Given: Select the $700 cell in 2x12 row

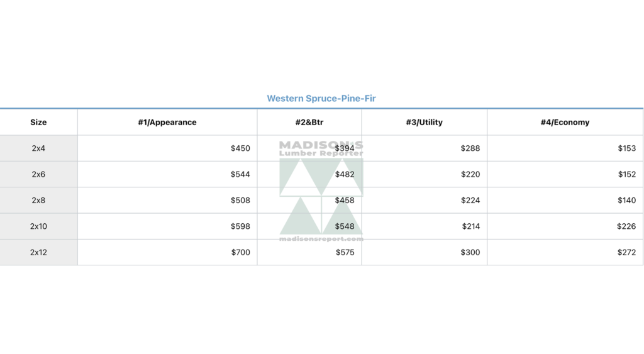Looking at the screenshot, I should point(167,252).
